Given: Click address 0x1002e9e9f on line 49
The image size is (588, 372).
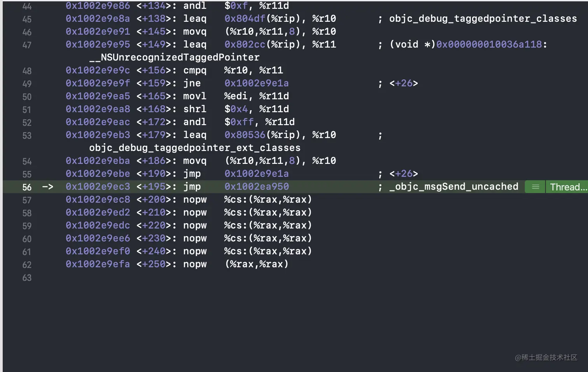Looking at the screenshot, I should 98,83.
